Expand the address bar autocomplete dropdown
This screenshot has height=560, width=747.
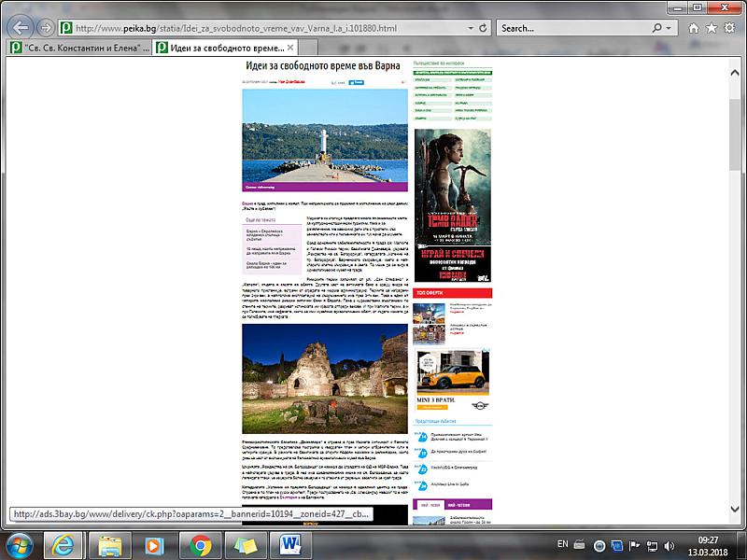470,28
